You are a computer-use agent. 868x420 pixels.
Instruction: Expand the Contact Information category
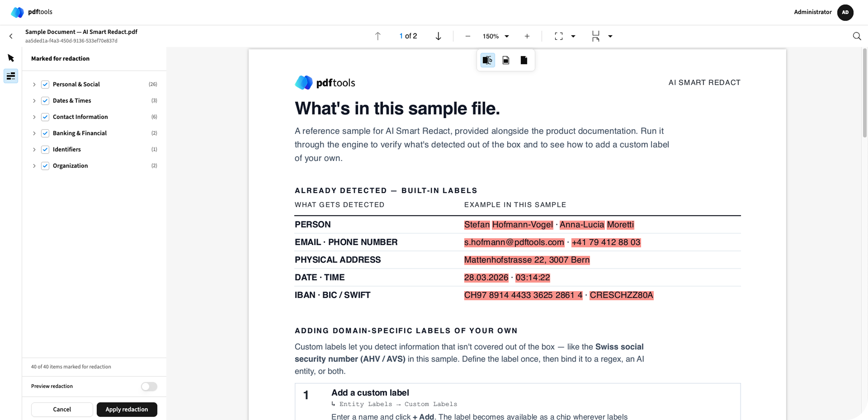click(x=34, y=117)
